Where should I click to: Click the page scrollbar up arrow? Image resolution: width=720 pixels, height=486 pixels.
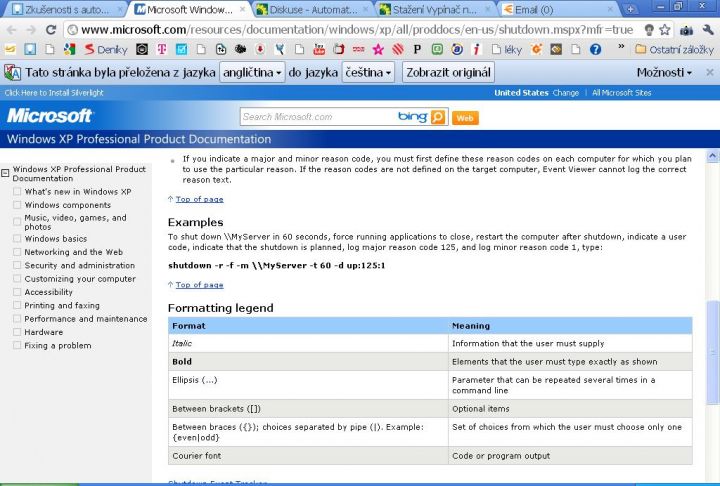[713, 156]
